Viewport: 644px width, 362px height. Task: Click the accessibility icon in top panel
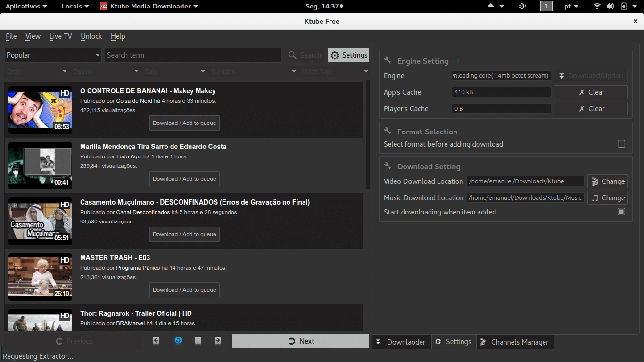coord(522,6)
